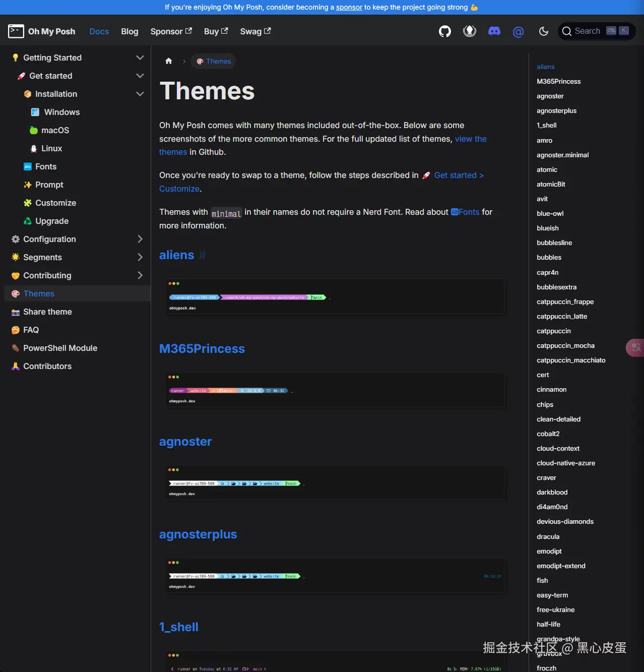Click the agnoster theme preview image

click(335, 482)
